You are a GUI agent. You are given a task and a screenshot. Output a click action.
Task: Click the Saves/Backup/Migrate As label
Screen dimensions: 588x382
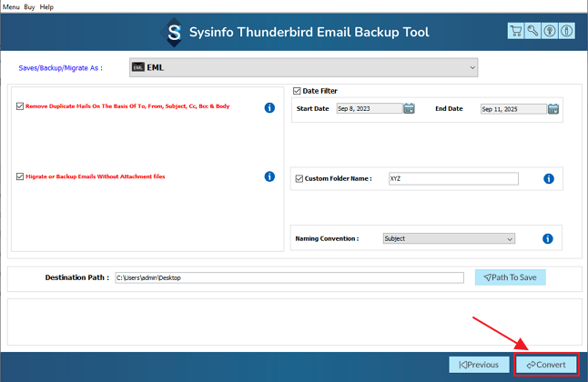pyautogui.click(x=60, y=68)
